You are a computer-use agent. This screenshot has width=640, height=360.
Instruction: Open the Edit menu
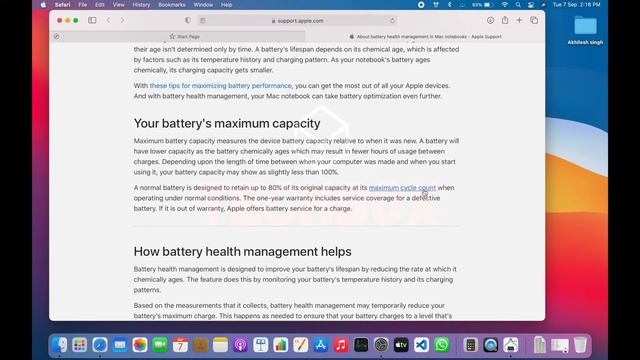click(100, 5)
